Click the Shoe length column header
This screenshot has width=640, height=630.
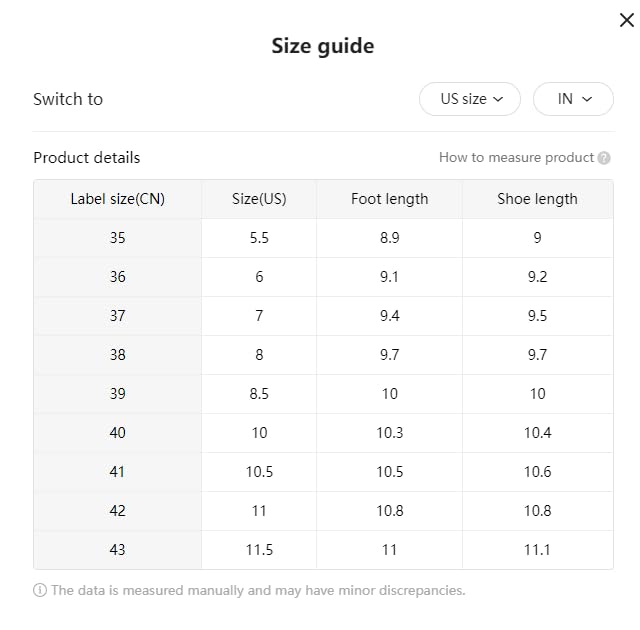pos(537,199)
